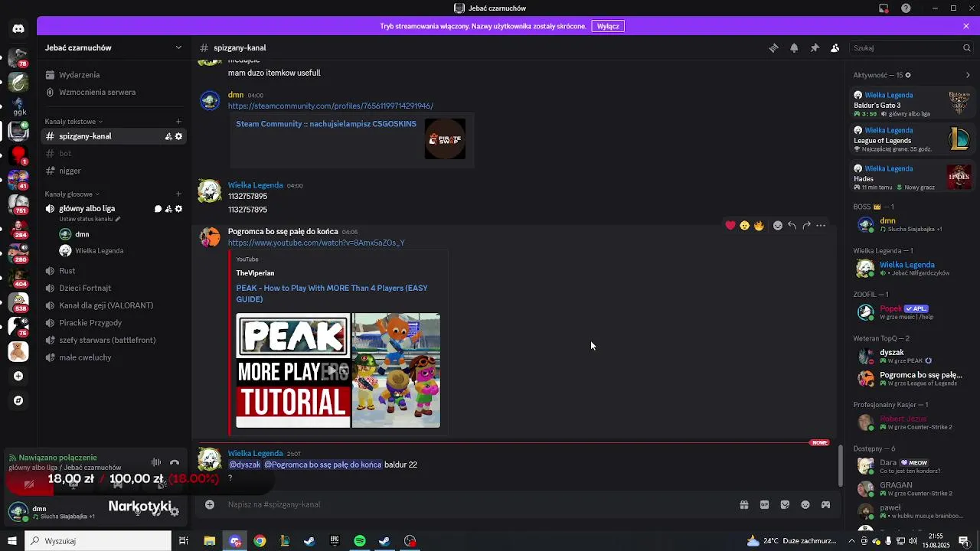The image size is (980, 551).
Task: Dismiss the streamer mode banner
Action: click(x=966, y=26)
